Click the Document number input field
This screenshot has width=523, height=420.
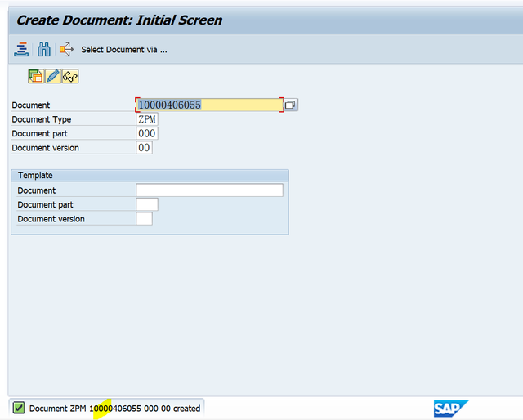(x=209, y=105)
